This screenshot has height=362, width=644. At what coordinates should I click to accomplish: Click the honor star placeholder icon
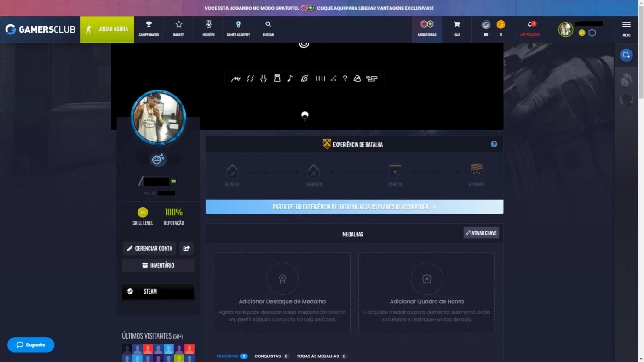[x=427, y=278]
